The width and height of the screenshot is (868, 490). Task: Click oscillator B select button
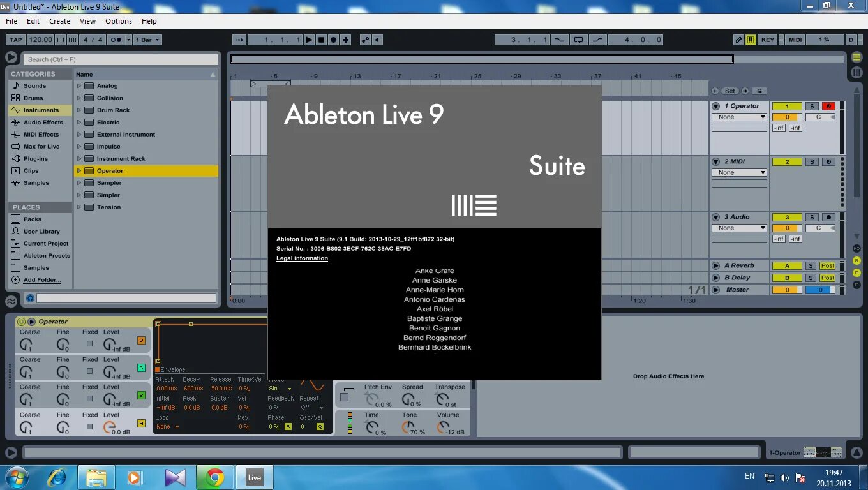[142, 396]
